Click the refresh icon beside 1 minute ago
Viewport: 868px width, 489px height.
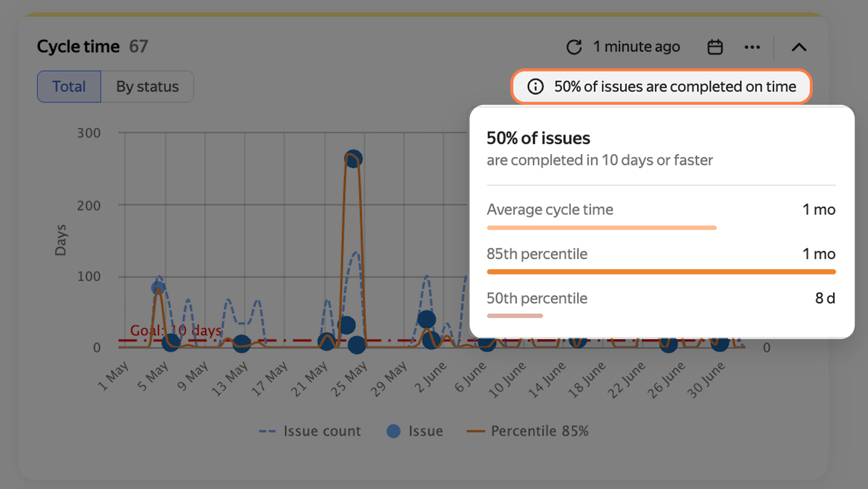coord(574,47)
